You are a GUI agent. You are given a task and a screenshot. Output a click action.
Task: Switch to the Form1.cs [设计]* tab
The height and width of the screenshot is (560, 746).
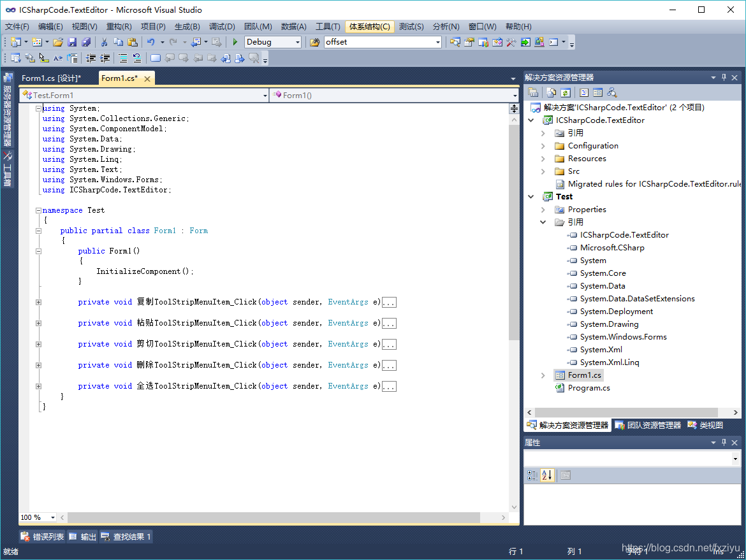pos(52,78)
